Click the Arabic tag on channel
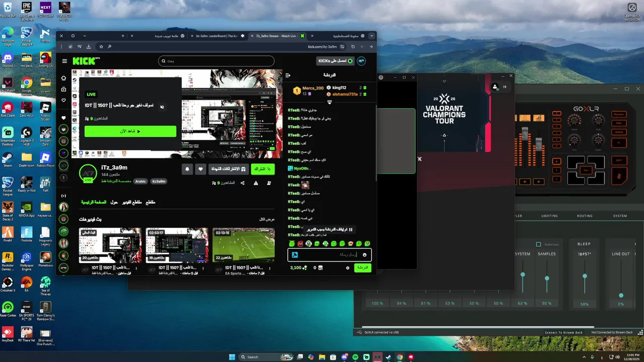Image resolution: width=644 pixels, height=362 pixels. click(141, 181)
